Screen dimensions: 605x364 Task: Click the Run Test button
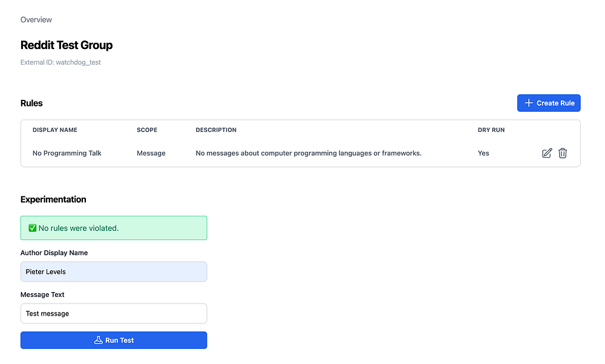114,340
